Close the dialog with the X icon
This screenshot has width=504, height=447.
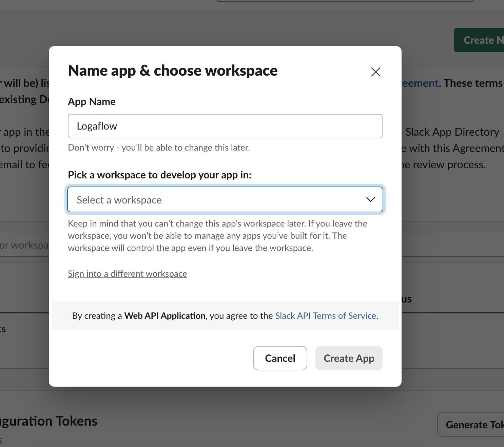(x=375, y=72)
